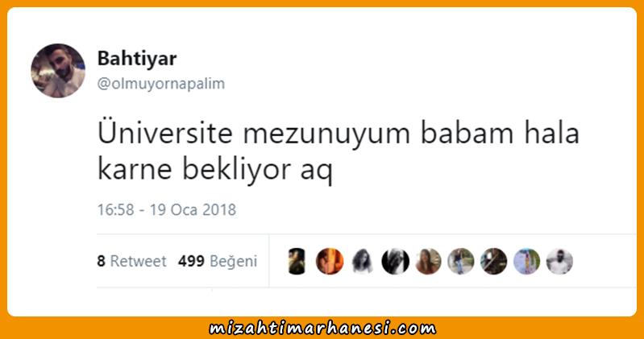Open the black-and-white liker avatar
The image size is (644, 339).
tap(395, 261)
